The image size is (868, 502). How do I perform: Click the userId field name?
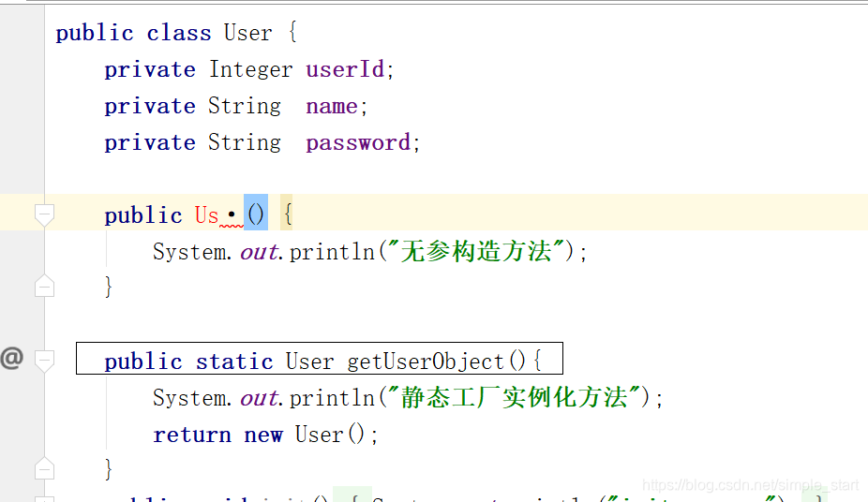pos(346,69)
